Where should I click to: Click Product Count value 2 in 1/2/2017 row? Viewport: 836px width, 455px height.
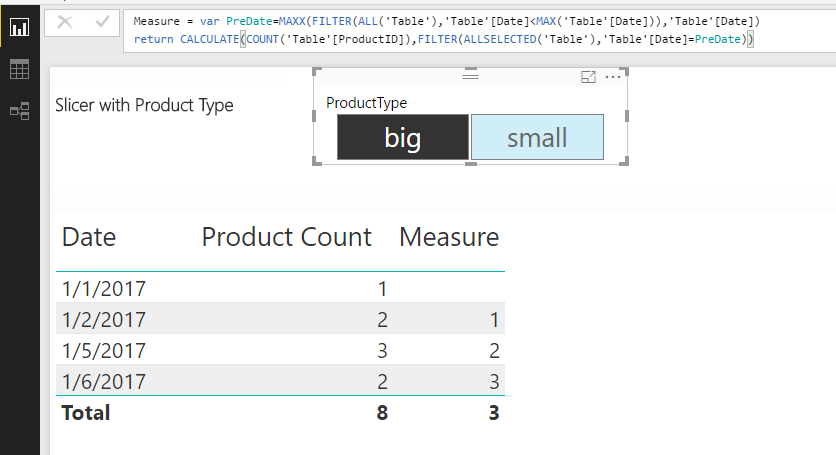382,320
